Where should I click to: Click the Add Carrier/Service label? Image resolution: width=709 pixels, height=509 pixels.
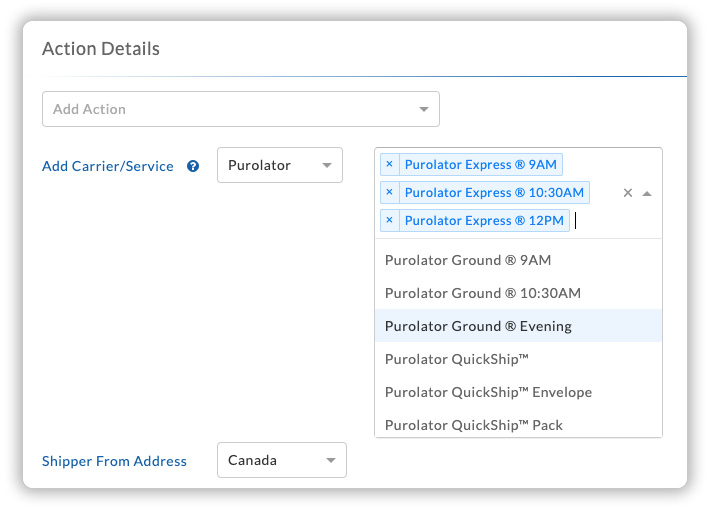pos(108,166)
